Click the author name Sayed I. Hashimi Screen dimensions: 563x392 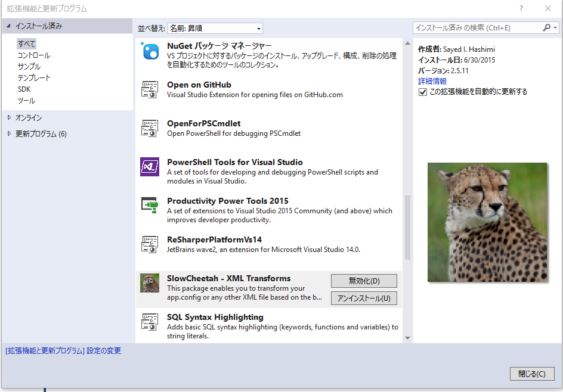[x=469, y=49]
